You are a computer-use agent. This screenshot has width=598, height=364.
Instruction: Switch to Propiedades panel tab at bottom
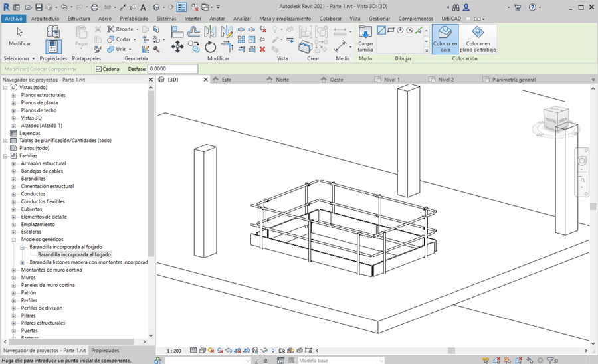(105, 350)
